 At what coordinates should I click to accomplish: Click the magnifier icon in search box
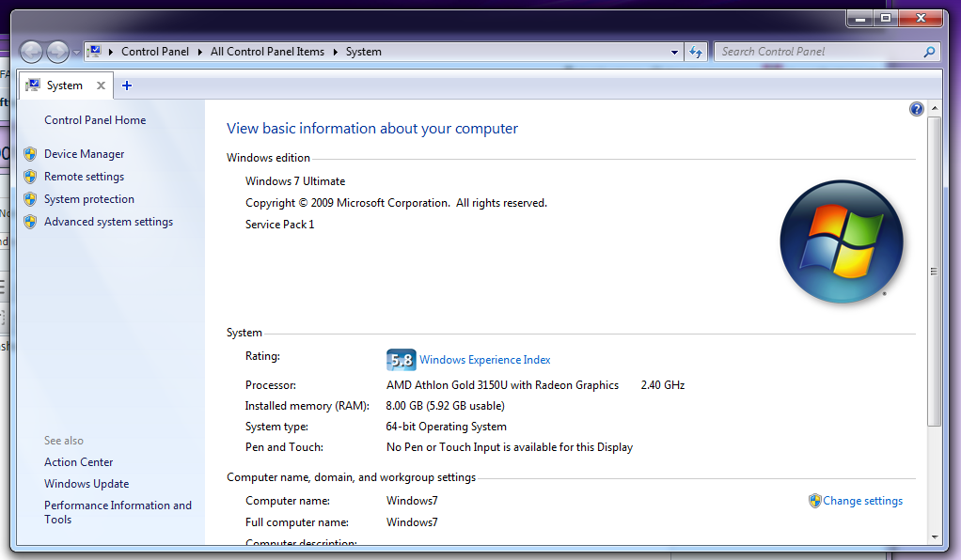pos(929,52)
